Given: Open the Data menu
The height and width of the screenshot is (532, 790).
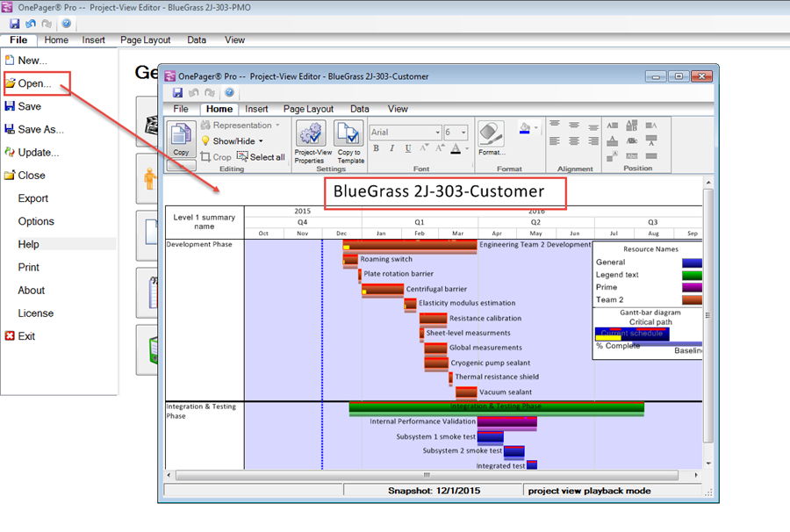Looking at the screenshot, I should pyautogui.click(x=359, y=109).
